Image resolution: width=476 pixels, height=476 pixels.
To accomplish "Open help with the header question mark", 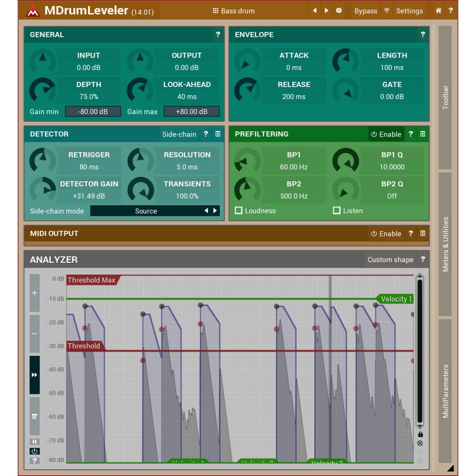I will pyautogui.click(x=451, y=10).
